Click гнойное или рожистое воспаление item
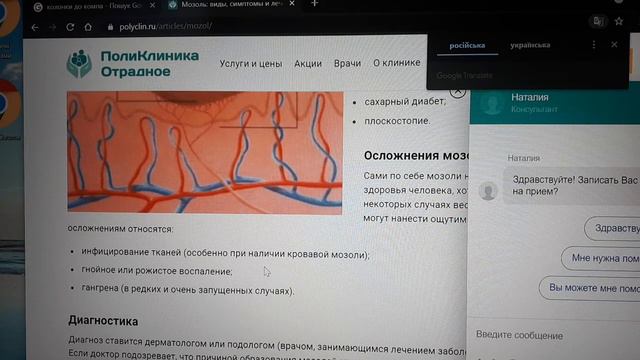Image resolution: width=640 pixels, height=360 pixels. pyautogui.click(x=157, y=271)
